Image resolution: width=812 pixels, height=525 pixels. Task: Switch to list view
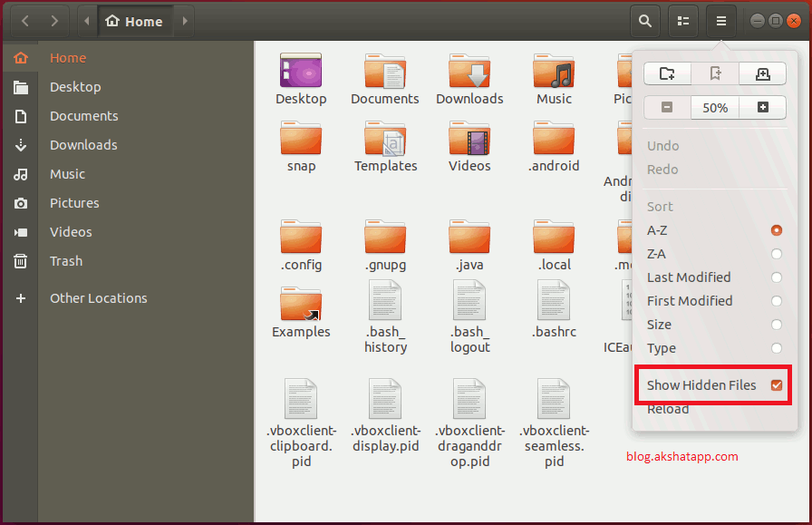[682, 20]
